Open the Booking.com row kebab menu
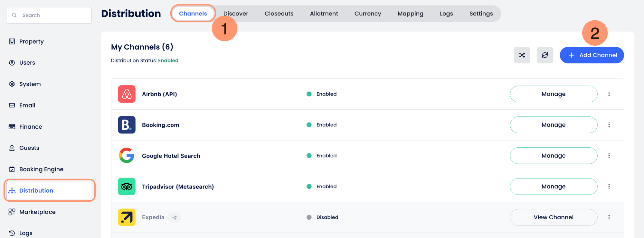The height and width of the screenshot is (238, 644). tap(609, 125)
